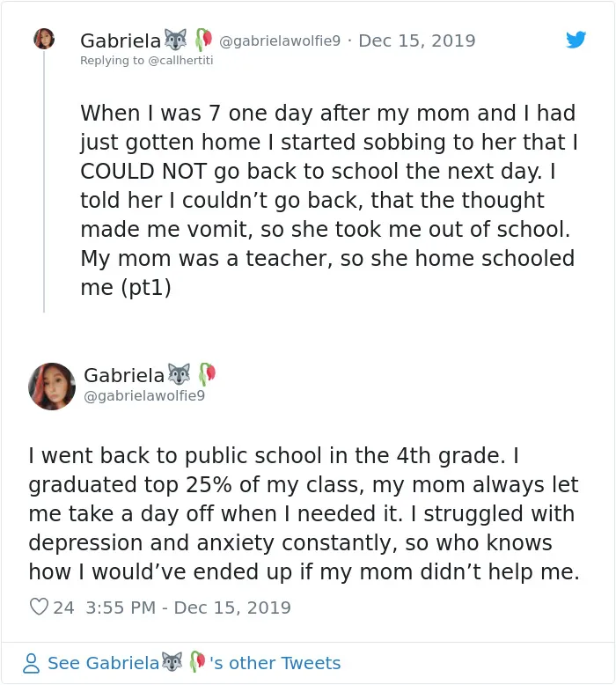Click the Gabriela display name in first tweet
Viewport: 616px width, 685px height.
pos(121,41)
